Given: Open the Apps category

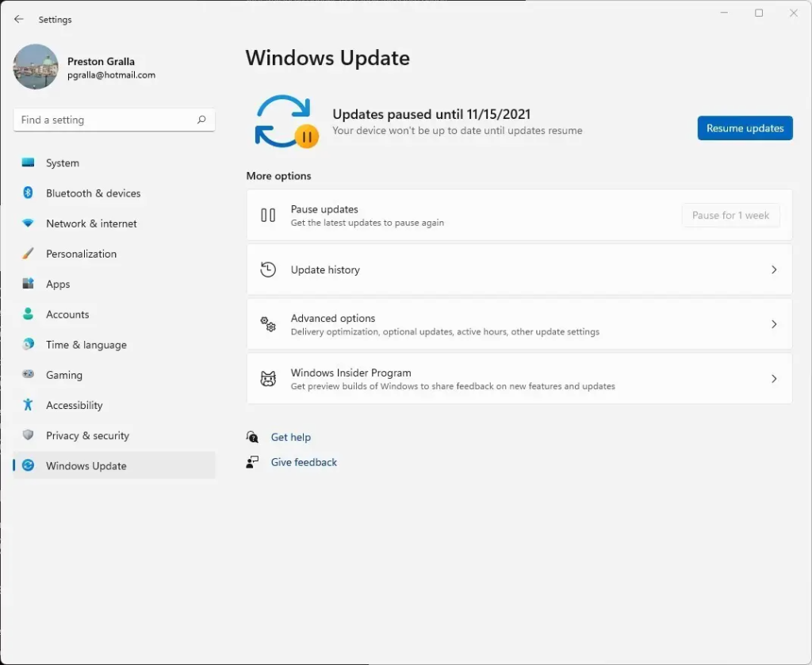Looking at the screenshot, I should (x=58, y=284).
